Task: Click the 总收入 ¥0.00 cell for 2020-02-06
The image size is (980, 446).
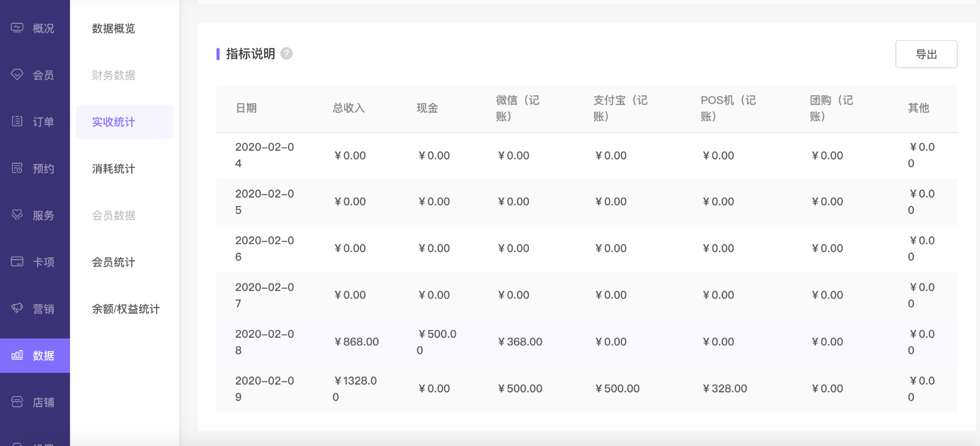Action: coord(350,248)
